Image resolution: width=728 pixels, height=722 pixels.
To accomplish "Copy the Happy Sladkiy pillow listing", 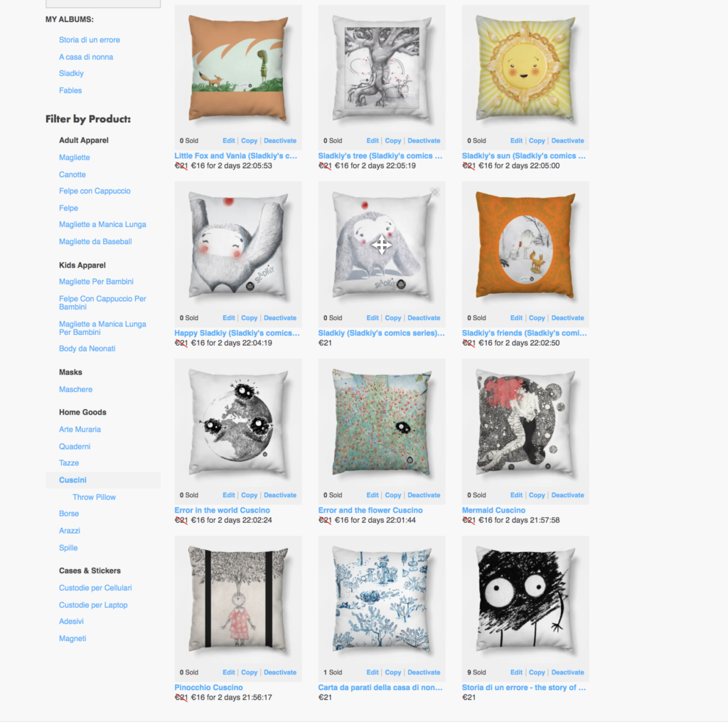I will 249,318.
